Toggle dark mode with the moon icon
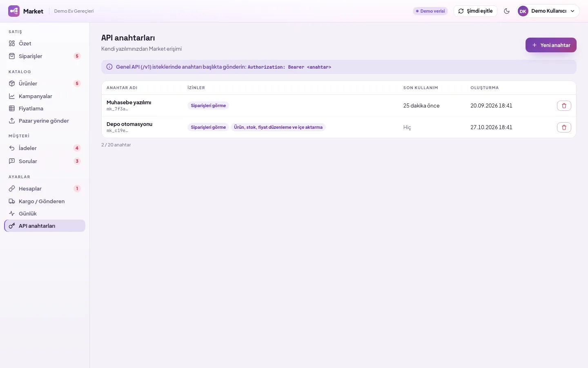588x368 pixels. coord(507,11)
